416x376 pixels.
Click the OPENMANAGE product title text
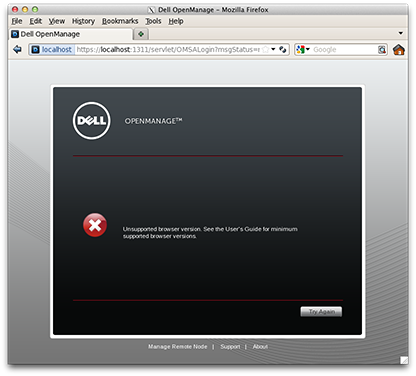pos(153,121)
